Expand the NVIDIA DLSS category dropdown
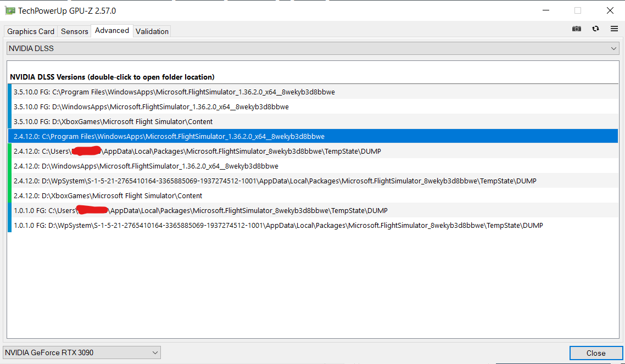 pos(313,48)
